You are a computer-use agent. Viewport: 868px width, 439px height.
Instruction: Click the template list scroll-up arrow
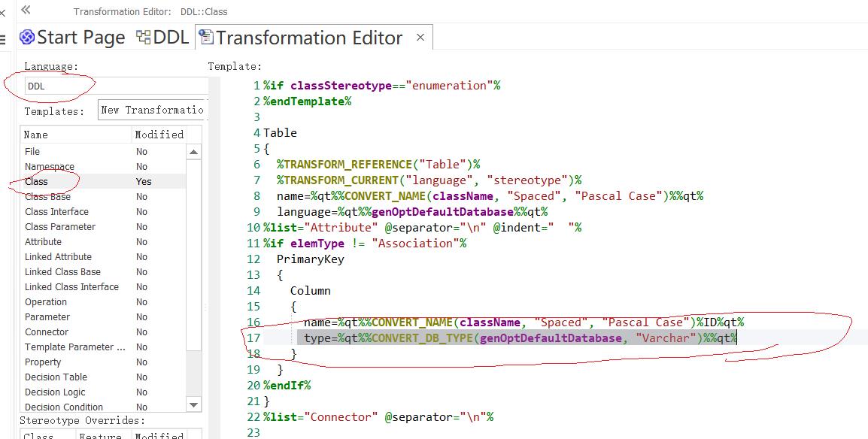[x=193, y=152]
